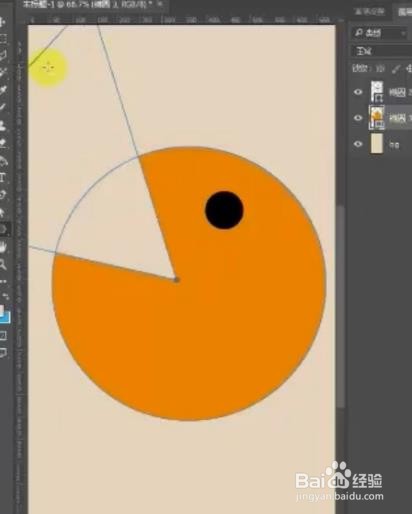Close the open document tab

[x=160, y=4]
